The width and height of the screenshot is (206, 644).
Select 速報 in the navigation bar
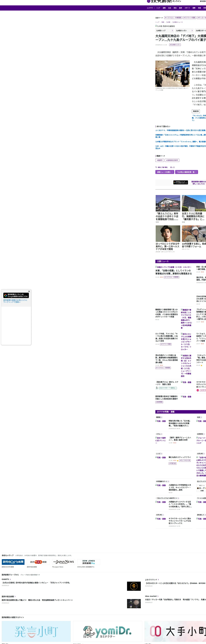pos(164,8)
